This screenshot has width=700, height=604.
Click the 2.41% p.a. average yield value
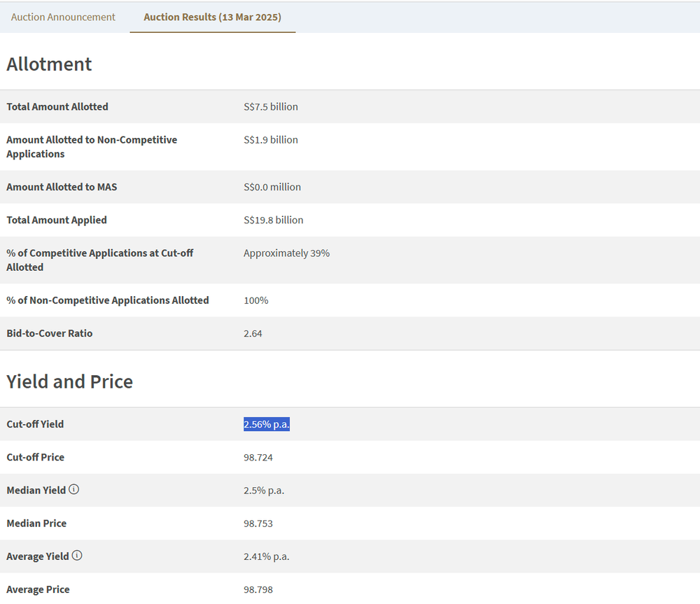tap(266, 556)
